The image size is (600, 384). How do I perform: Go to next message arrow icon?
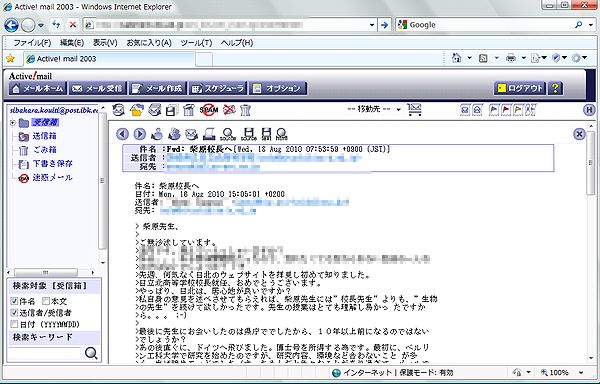pos(140,134)
